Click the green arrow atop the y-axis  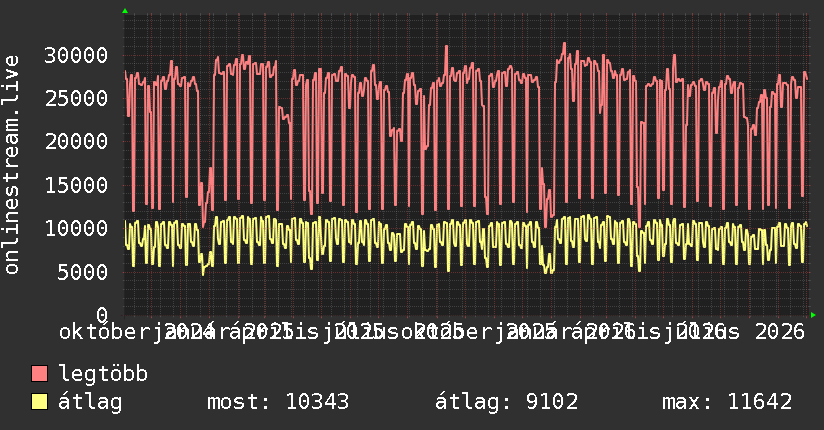point(125,11)
